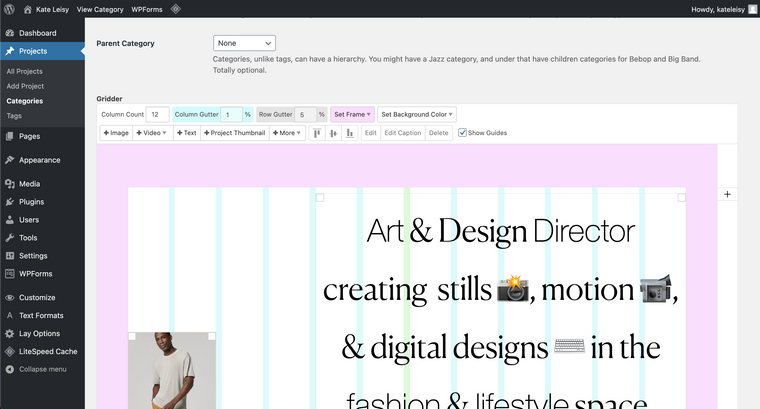Expand the Set Background Color dropdown

[x=417, y=115]
